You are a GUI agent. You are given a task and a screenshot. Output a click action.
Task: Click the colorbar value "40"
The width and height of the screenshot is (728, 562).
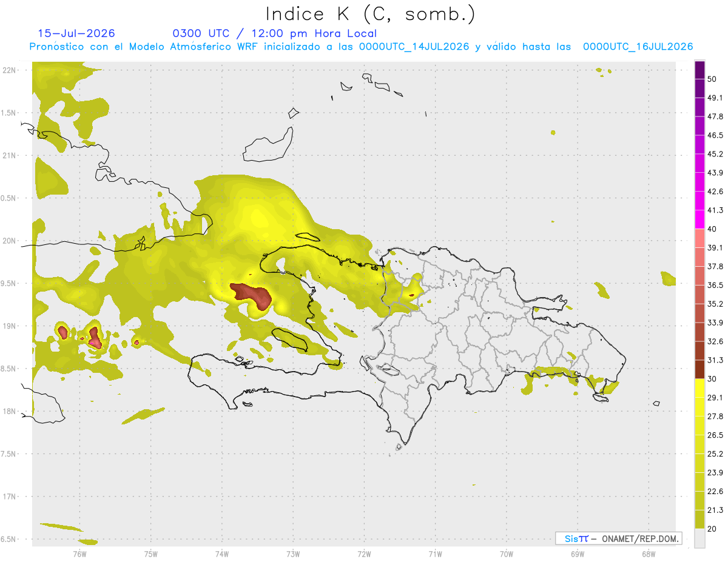(x=712, y=229)
